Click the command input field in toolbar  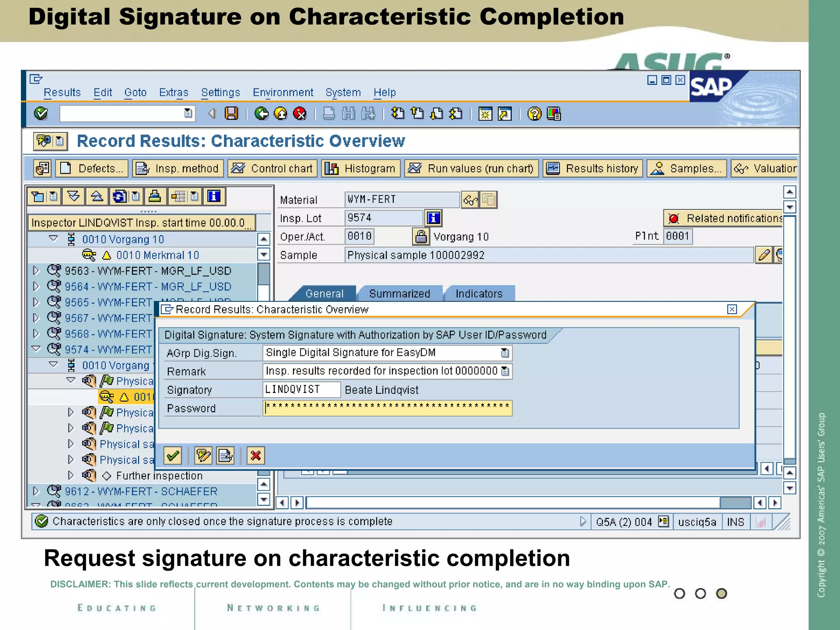[127, 113]
